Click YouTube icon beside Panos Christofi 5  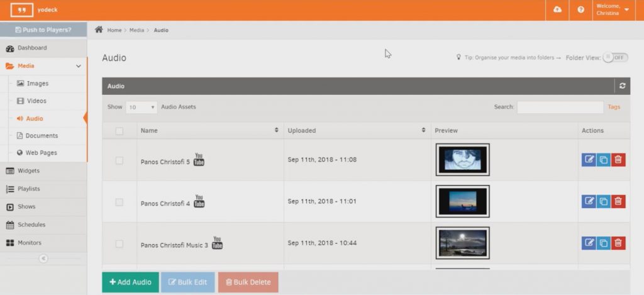pos(199,159)
